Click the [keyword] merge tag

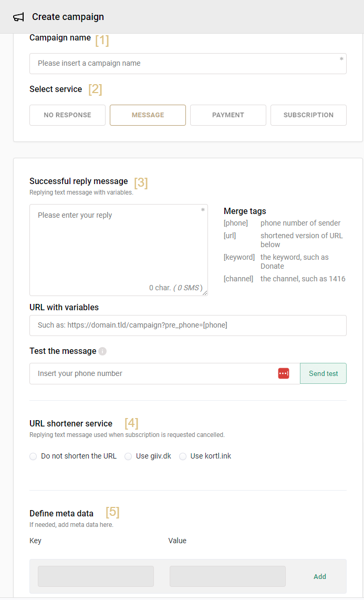tap(239, 257)
